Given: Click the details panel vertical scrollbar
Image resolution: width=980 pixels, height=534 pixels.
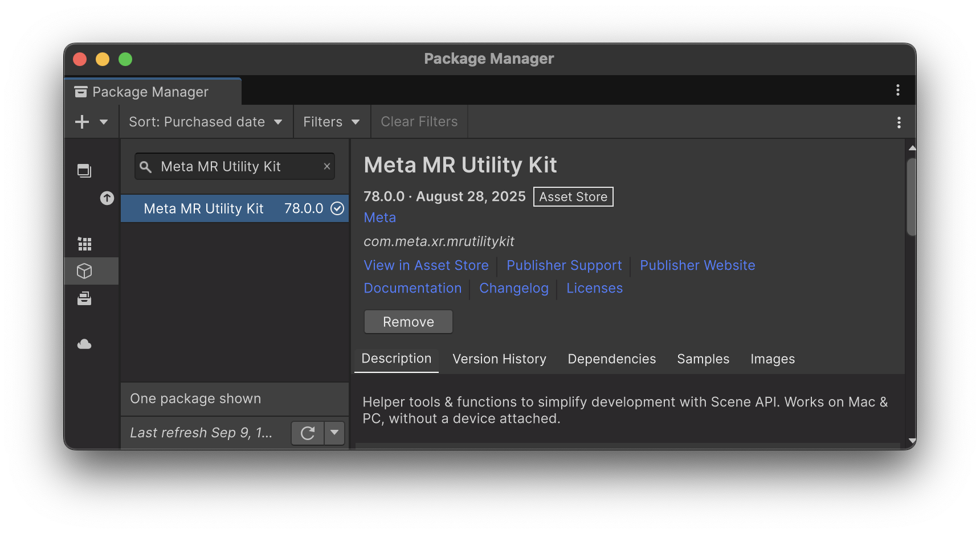Looking at the screenshot, I should point(911,196).
